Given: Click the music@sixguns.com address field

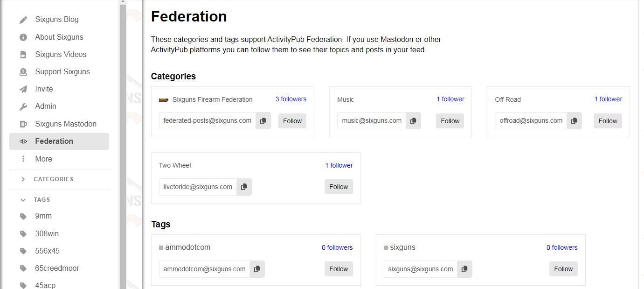Looking at the screenshot, I should pos(372,121).
